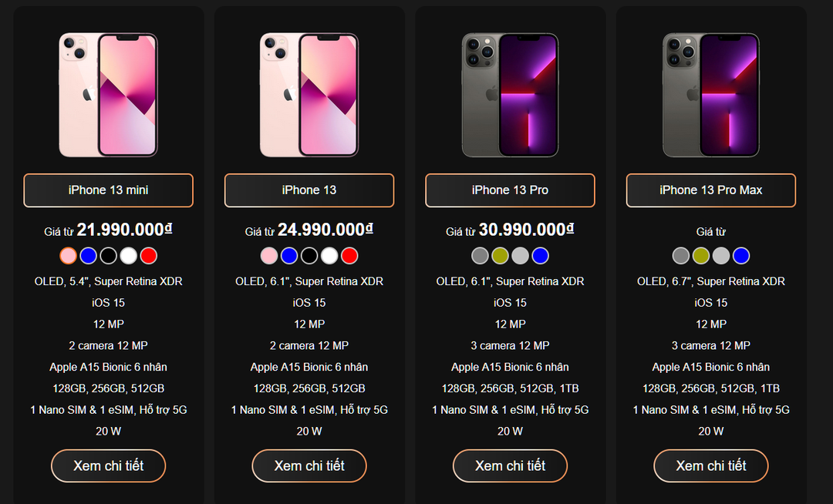Image resolution: width=833 pixels, height=504 pixels.
Task: Open Xem chi tiết for iPhone 13
Action: 309,465
